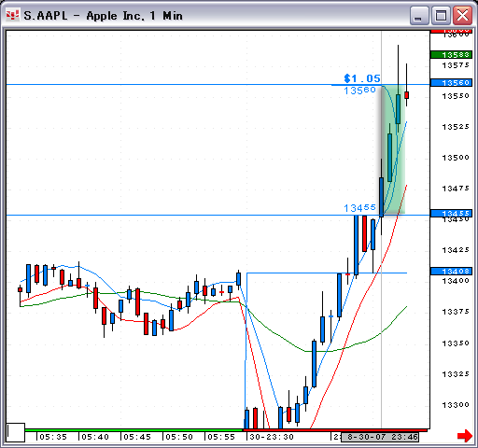Click the 05:50 time axis label
Image resolution: width=478 pixels, height=448 pixels.
point(179,437)
